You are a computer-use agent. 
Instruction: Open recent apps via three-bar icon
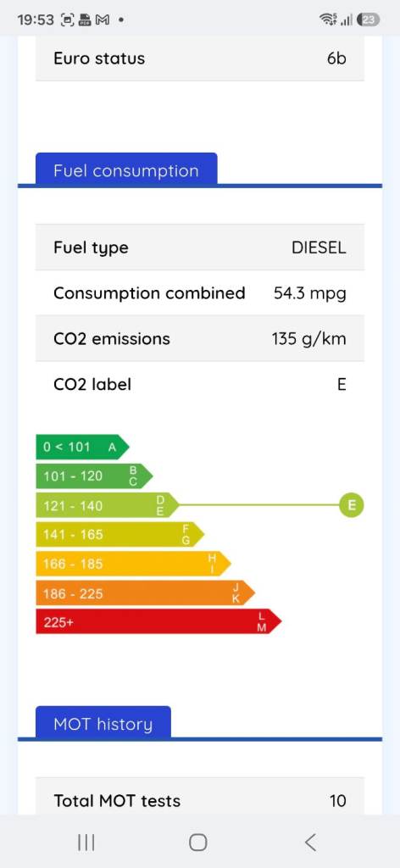pyautogui.click(x=86, y=842)
